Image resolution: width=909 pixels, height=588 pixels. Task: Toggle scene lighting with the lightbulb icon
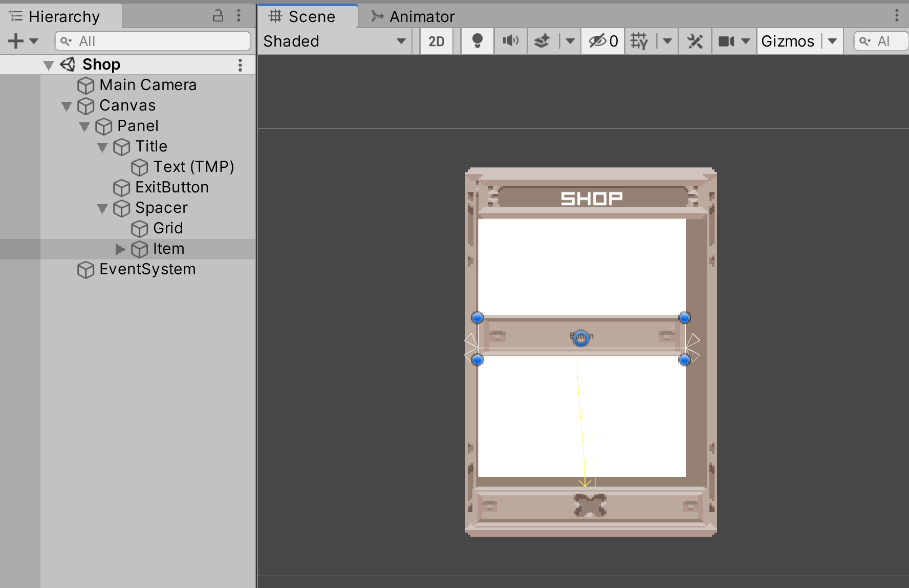(477, 41)
